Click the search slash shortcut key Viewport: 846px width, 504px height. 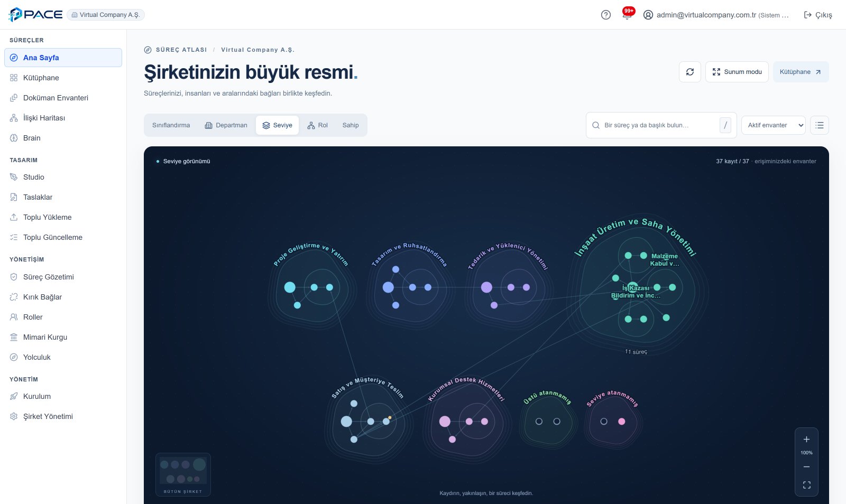(725, 125)
